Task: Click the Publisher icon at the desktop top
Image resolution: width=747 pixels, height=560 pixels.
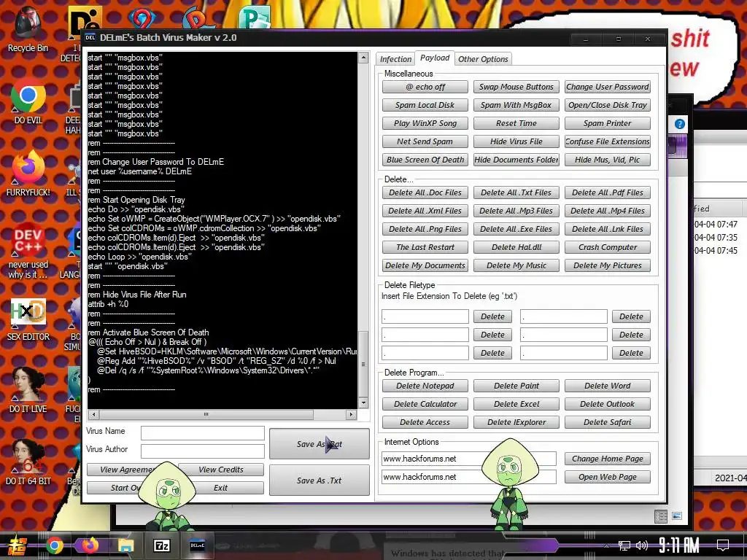Action: 255,17
